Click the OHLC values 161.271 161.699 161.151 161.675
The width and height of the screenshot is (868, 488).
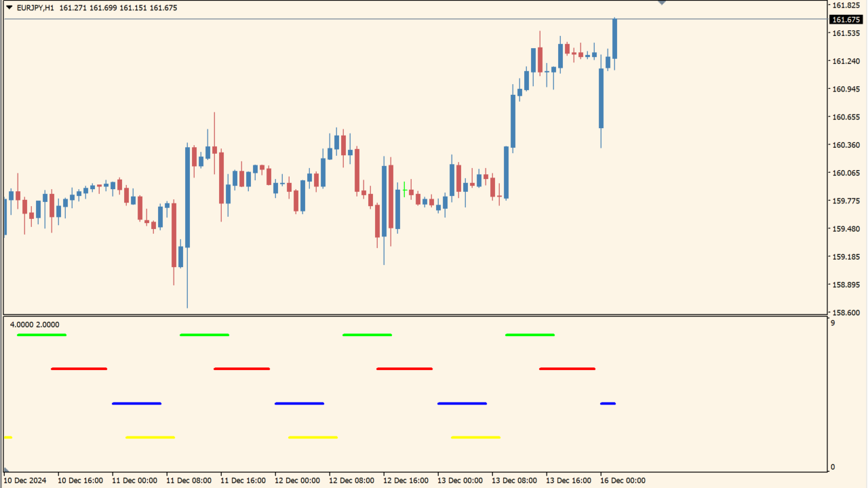pyautogui.click(x=118, y=8)
